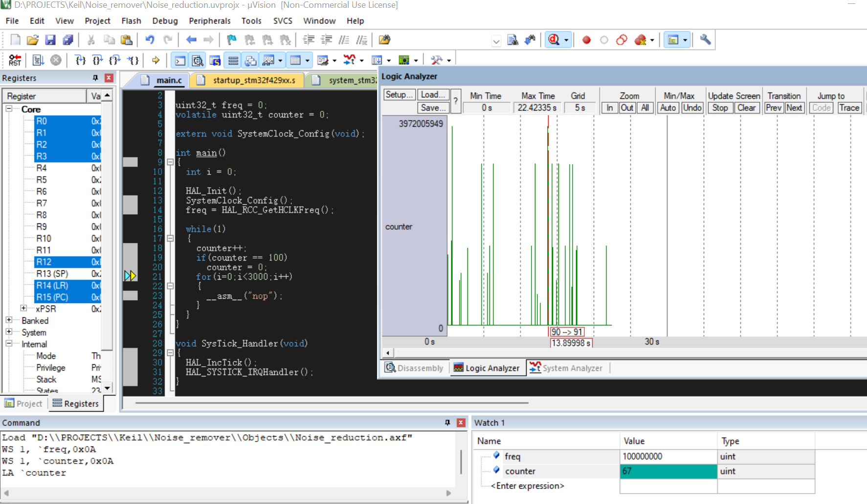Viewport: 867px width, 504px height.
Task: Expand the Banked register group
Action: pos(9,320)
